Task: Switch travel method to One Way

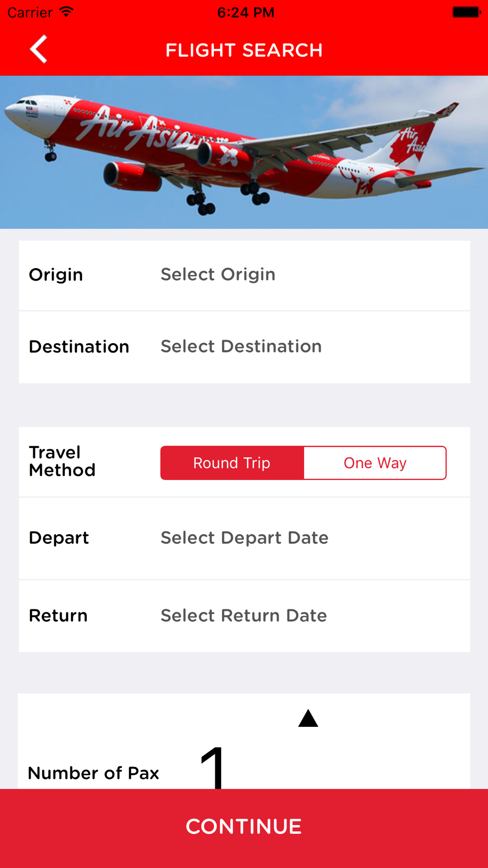Action: pos(375,463)
